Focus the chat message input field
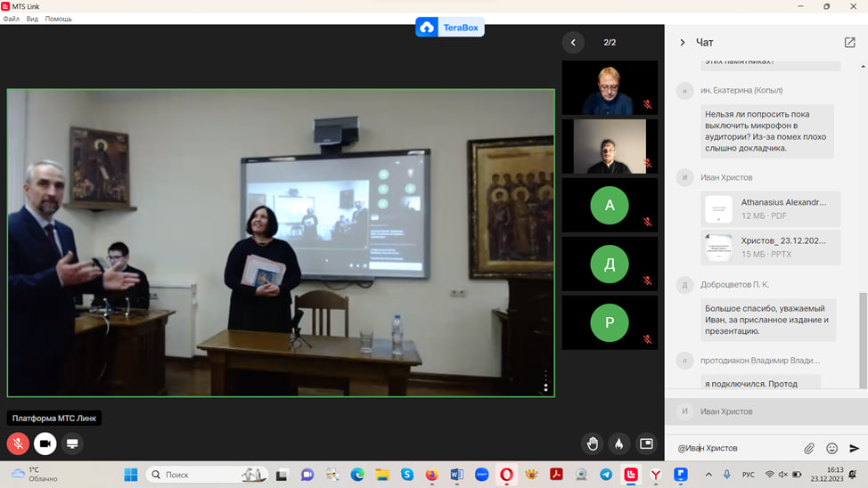 coord(736,448)
